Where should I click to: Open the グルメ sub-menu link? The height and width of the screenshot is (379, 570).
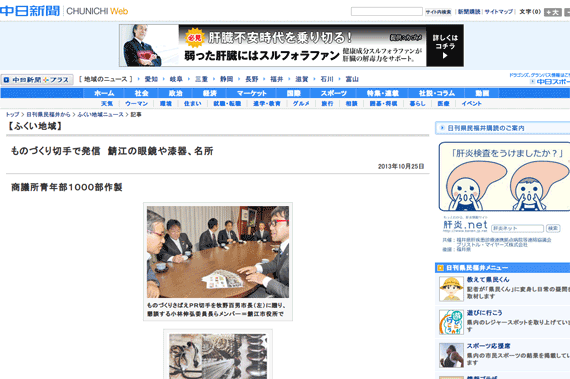coord(301,104)
